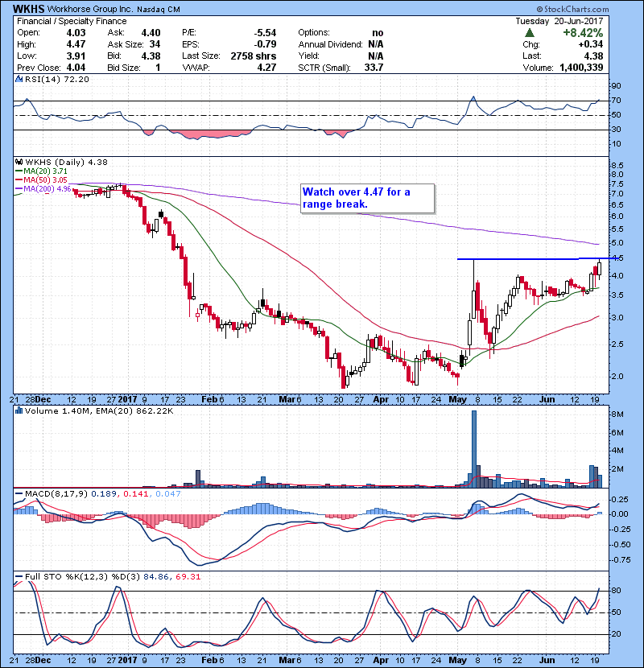Select the green MA(20) 3.71 legend entry

coord(41,171)
